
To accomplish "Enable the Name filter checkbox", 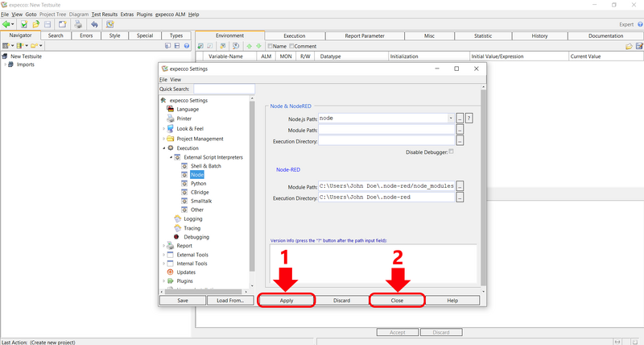I will [270, 46].
